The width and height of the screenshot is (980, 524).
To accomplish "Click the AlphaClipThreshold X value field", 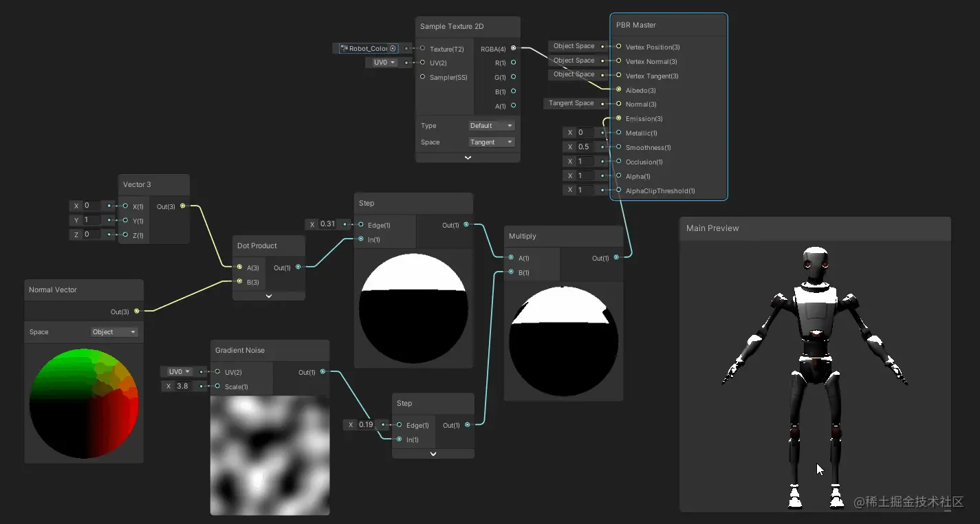I will [x=585, y=190].
